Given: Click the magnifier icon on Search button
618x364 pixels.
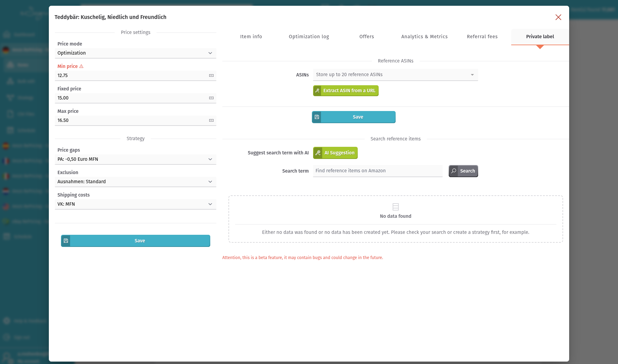Looking at the screenshot, I should click(x=454, y=171).
